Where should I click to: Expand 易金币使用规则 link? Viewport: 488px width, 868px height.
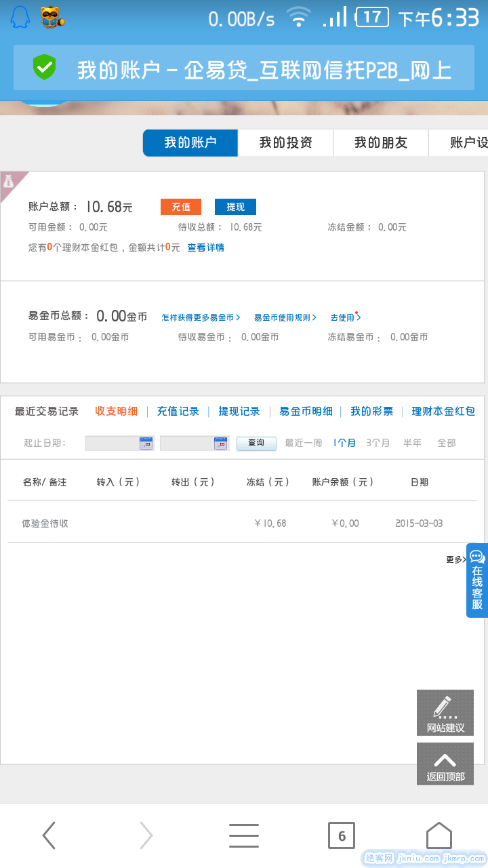point(285,317)
